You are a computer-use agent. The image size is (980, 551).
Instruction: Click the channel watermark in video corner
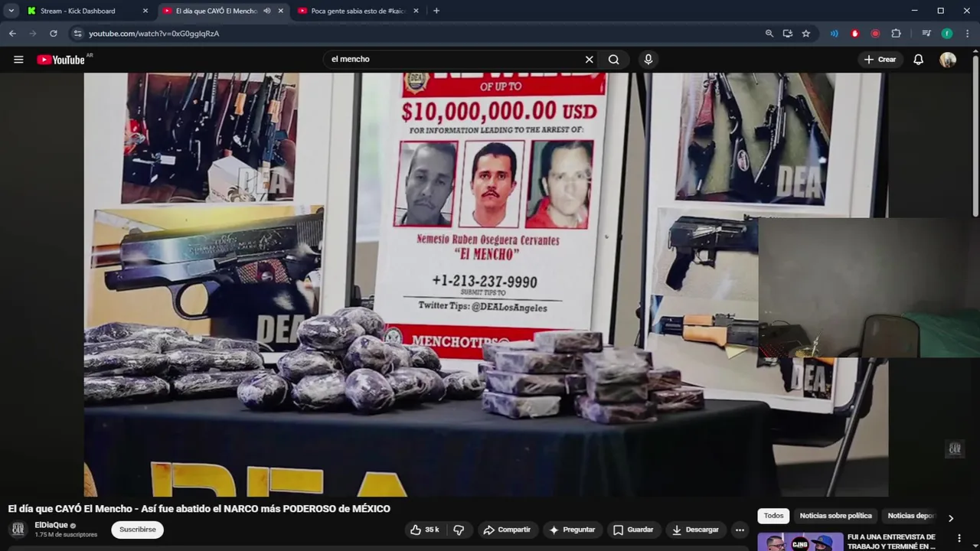click(955, 449)
